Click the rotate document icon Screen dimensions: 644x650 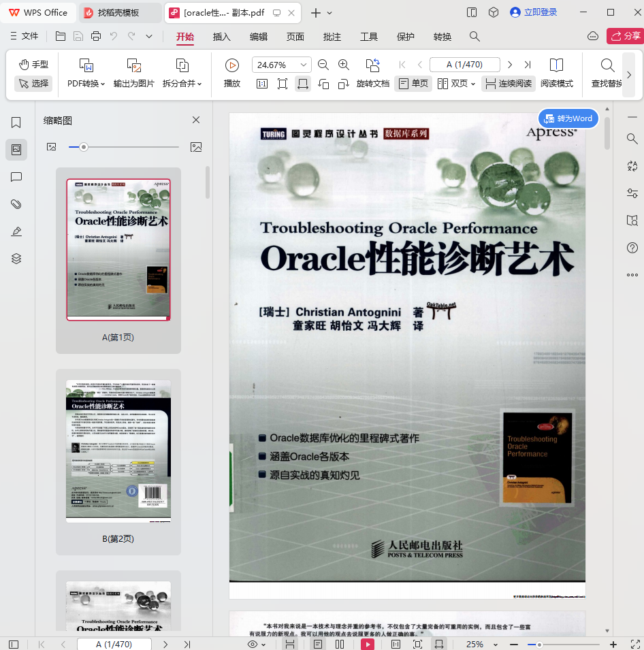pyautogui.click(x=372, y=65)
